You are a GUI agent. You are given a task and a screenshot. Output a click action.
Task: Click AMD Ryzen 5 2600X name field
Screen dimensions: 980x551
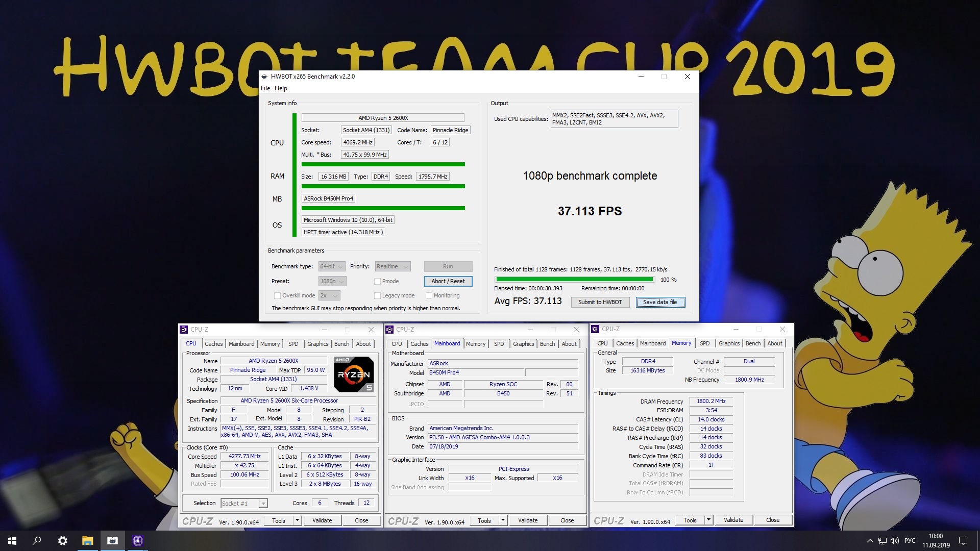pyautogui.click(x=383, y=118)
